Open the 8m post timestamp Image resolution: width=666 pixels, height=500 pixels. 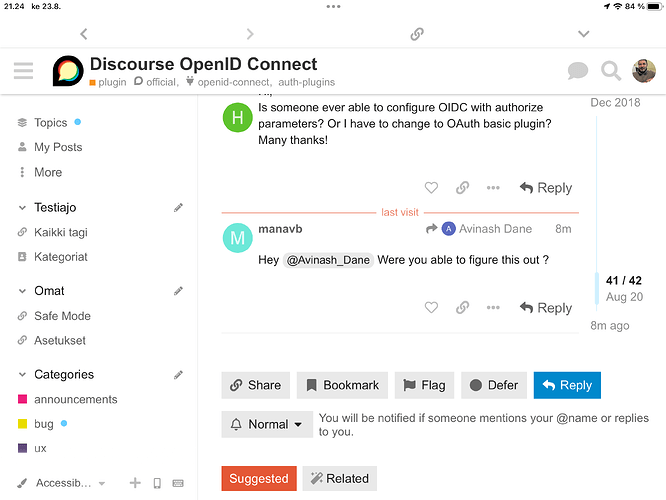563,229
